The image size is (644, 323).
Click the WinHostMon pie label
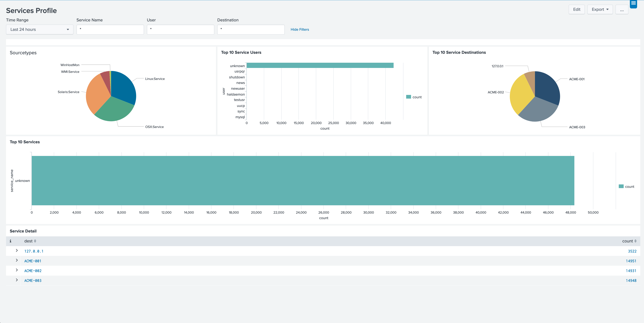click(x=70, y=65)
